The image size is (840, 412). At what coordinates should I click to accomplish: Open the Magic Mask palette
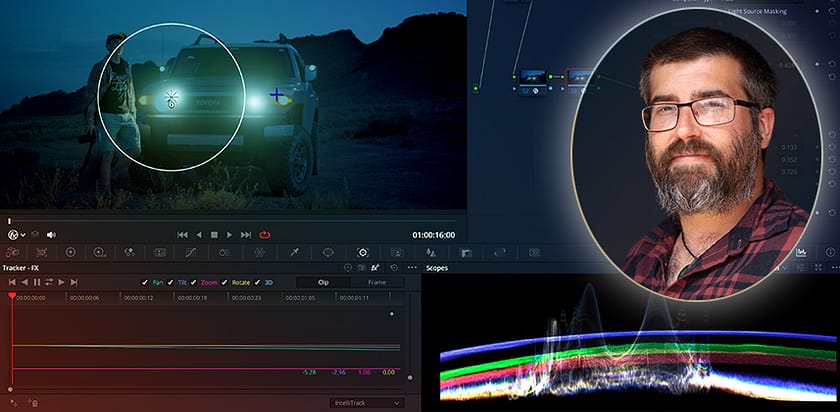point(396,252)
